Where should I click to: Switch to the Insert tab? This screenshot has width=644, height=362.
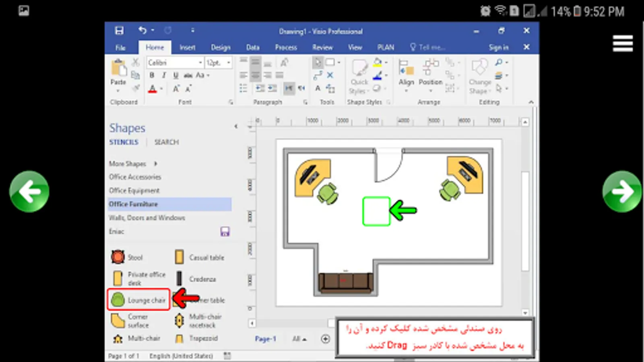click(x=187, y=47)
